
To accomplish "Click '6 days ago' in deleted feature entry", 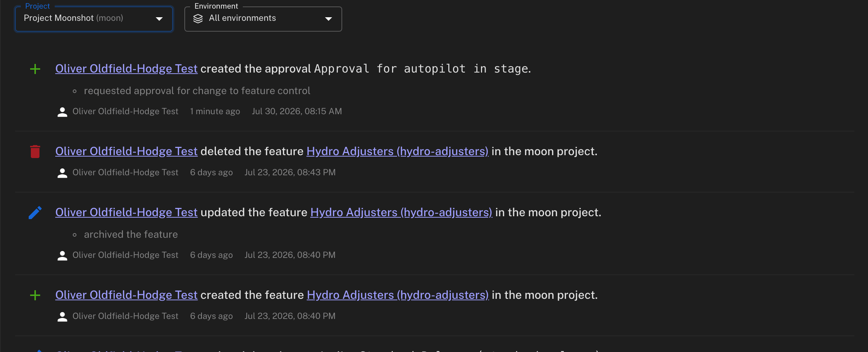I will click(211, 172).
